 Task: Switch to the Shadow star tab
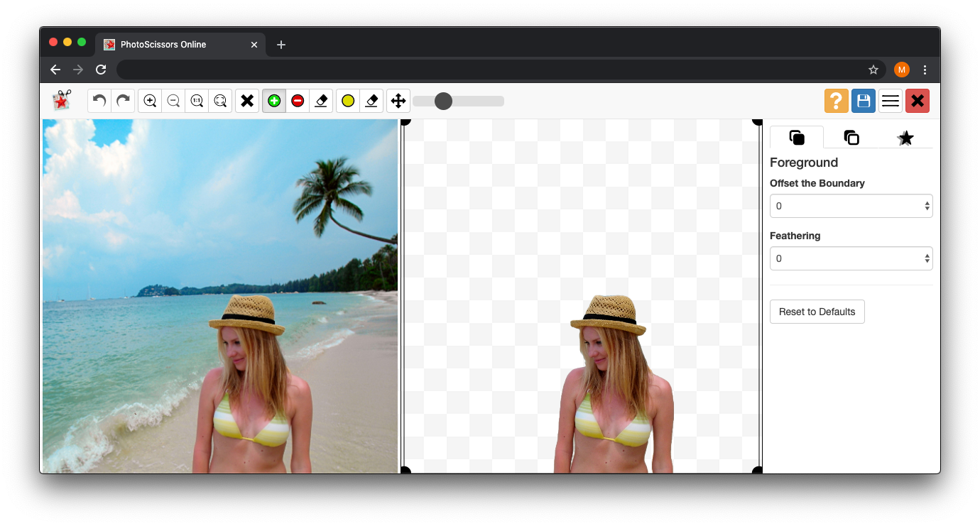[905, 138]
